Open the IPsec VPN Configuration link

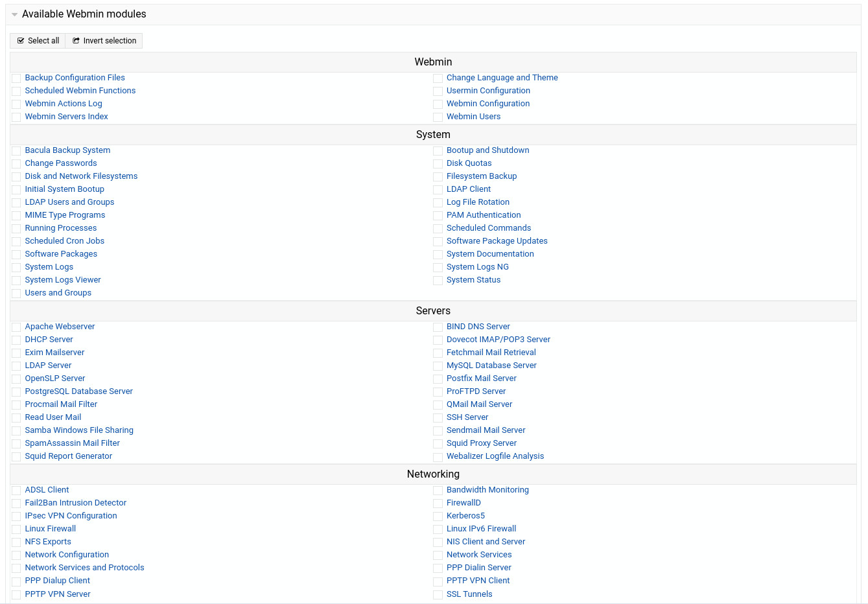point(71,516)
